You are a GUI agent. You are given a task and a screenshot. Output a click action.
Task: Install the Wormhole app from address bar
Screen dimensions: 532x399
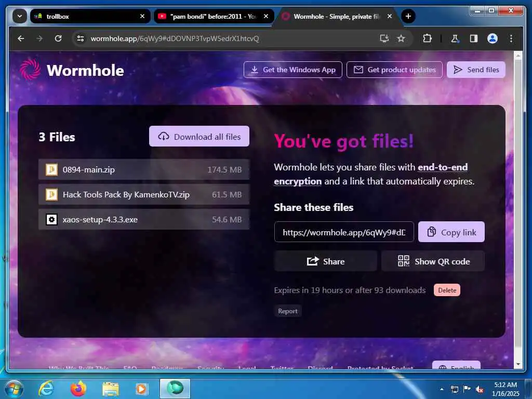coord(384,38)
